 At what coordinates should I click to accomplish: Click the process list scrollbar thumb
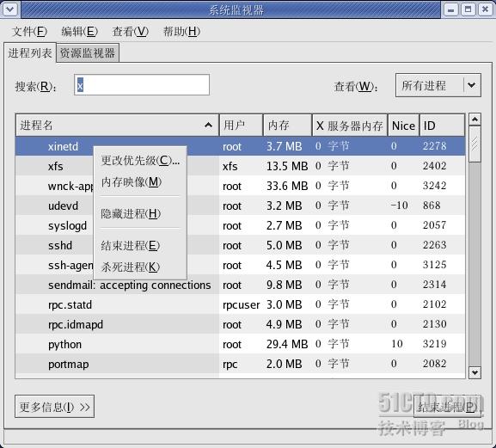(x=475, y=144)
